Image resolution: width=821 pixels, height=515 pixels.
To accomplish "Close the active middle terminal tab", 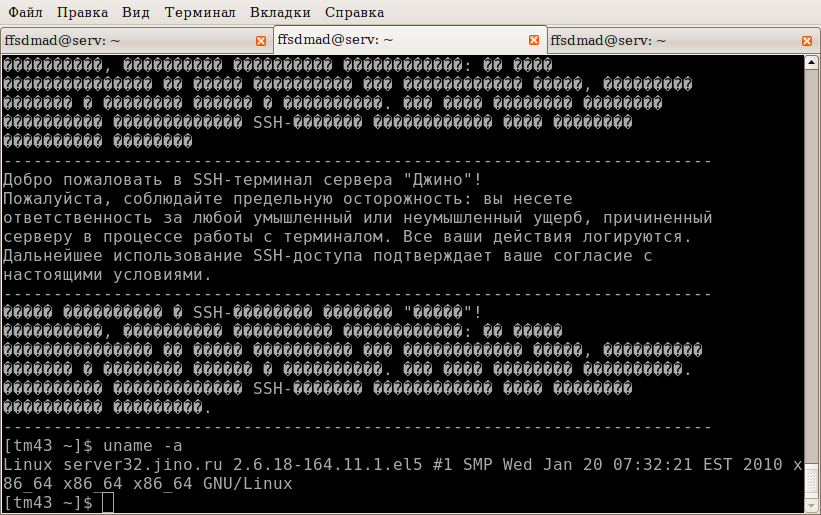I will pyautogui.click(x=534, y=40).
